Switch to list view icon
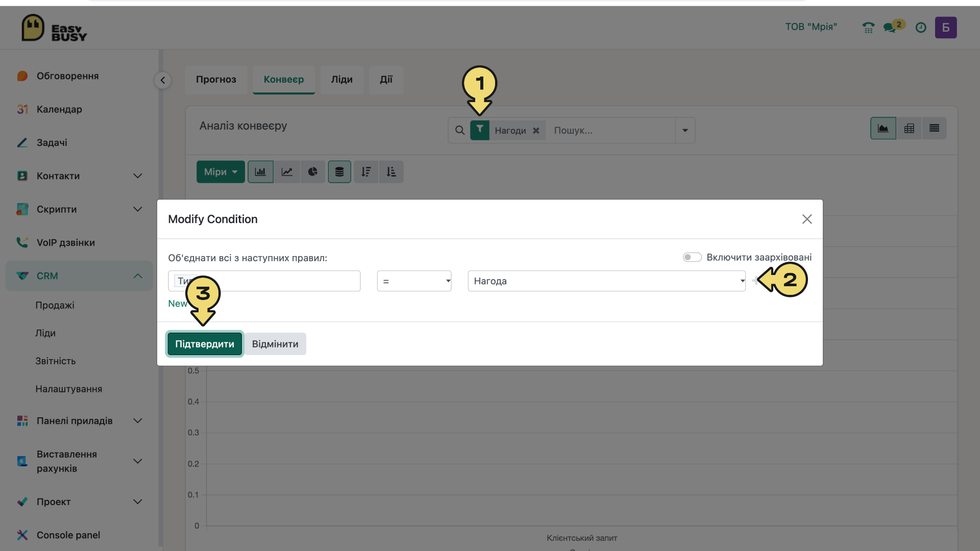This screenshot has width=980, height=551. pyautogui.click(x=934, y=128)
